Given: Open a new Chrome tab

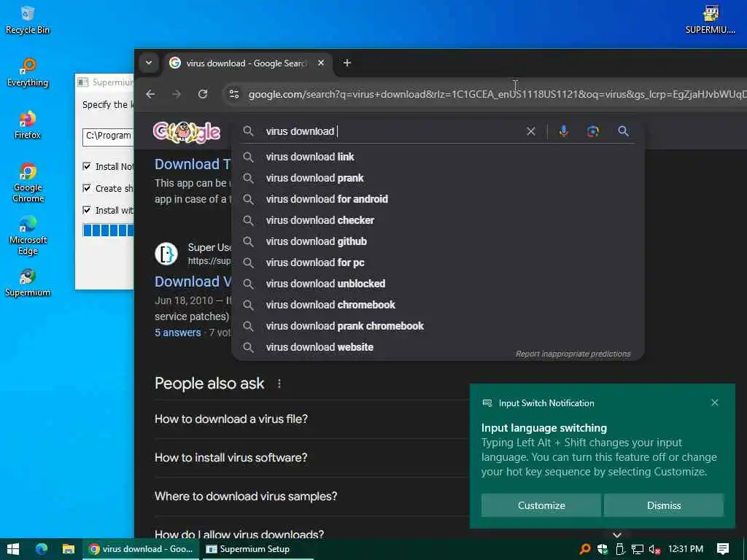Looking at the screenshot, I should pyautogui.click(x=347, y=63).
